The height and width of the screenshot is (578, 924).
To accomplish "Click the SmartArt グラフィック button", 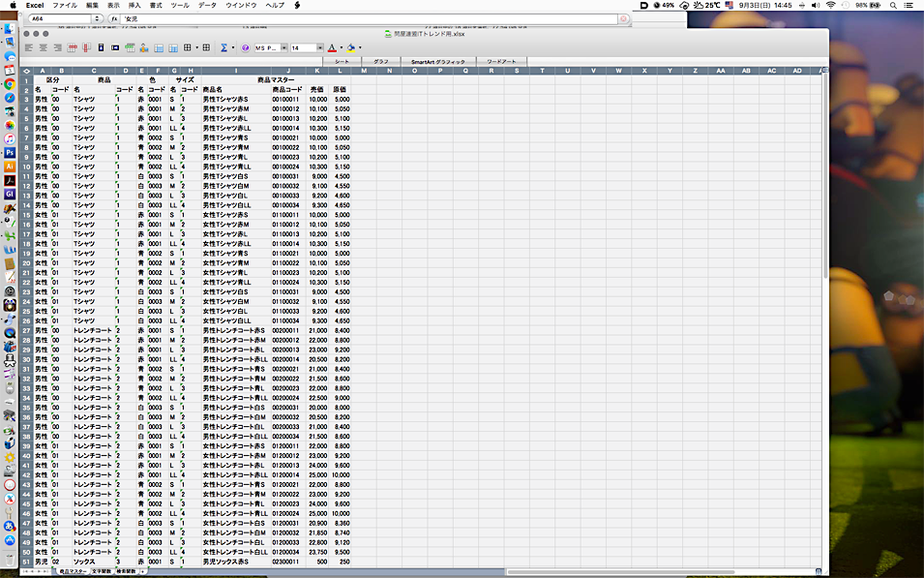I will tap(438, 61).
